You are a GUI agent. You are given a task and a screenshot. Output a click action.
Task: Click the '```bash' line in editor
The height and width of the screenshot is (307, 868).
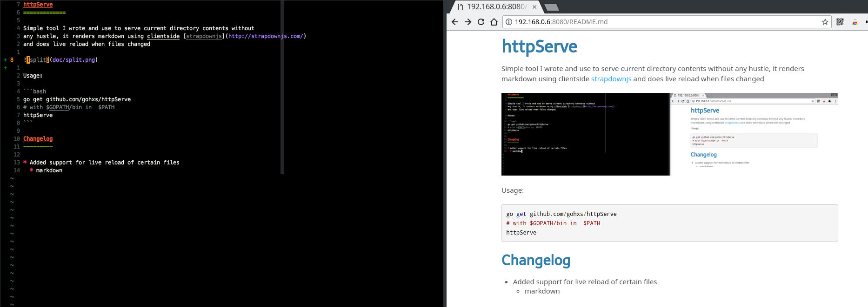[x=35, y=91]
